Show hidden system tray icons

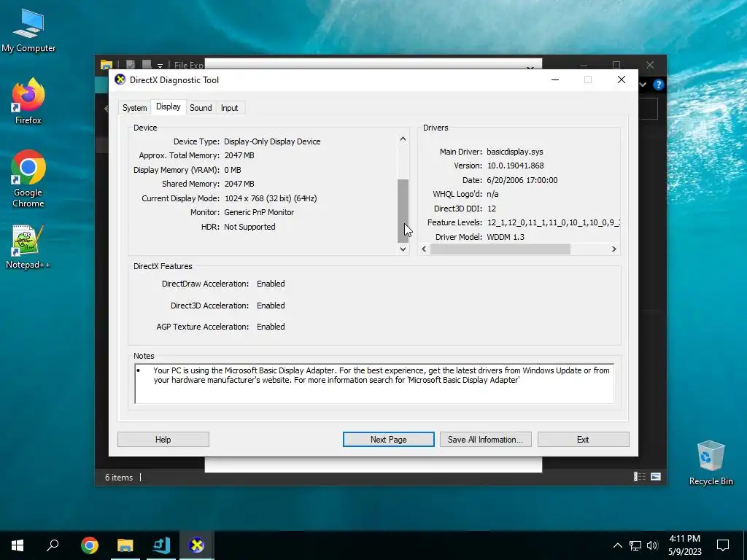tap(617, 545)
